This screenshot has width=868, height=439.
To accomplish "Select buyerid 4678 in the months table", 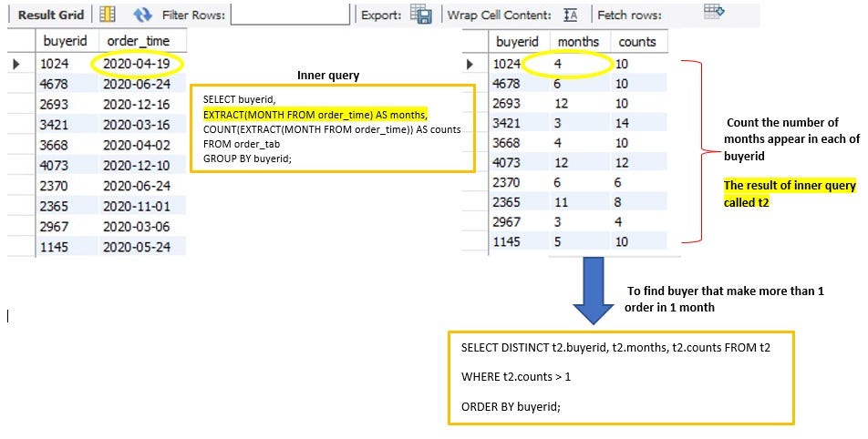I will tap(507, 84).
